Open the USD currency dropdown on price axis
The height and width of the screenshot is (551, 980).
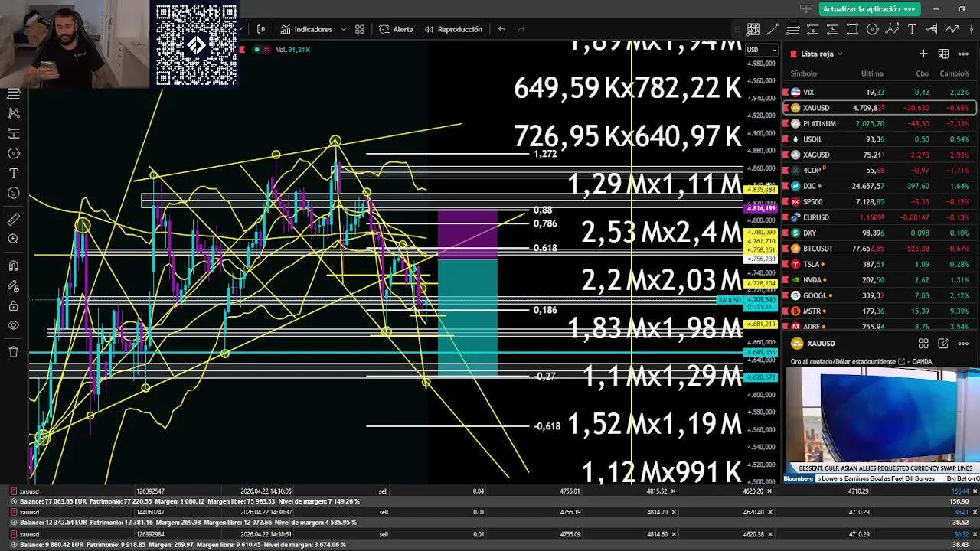coord(761,50)
